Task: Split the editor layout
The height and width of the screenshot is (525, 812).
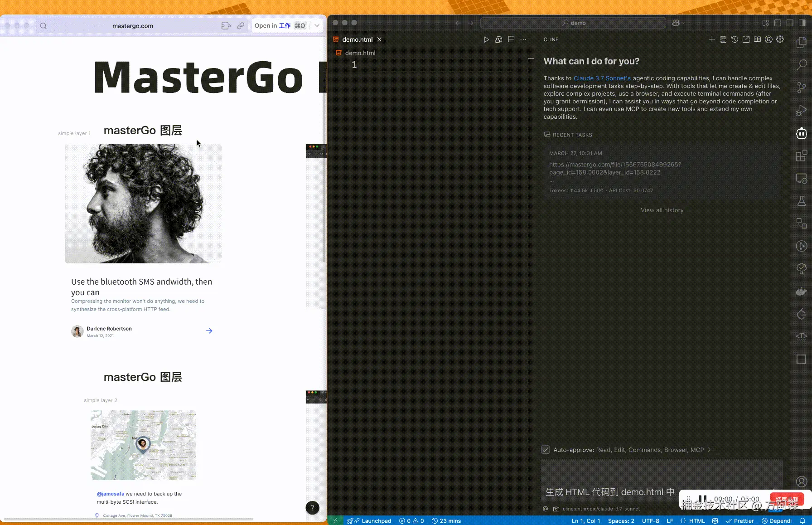Action: [x=511, y=39]
